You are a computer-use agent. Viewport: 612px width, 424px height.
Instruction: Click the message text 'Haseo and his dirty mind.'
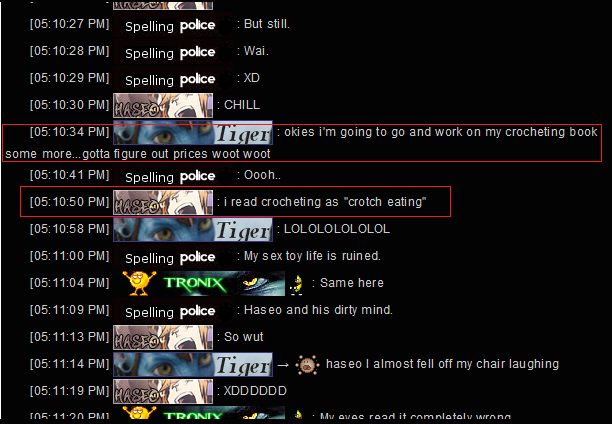318,310
